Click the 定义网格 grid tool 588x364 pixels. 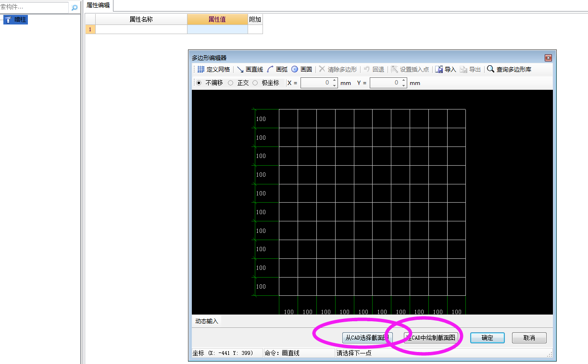point(213,70)
